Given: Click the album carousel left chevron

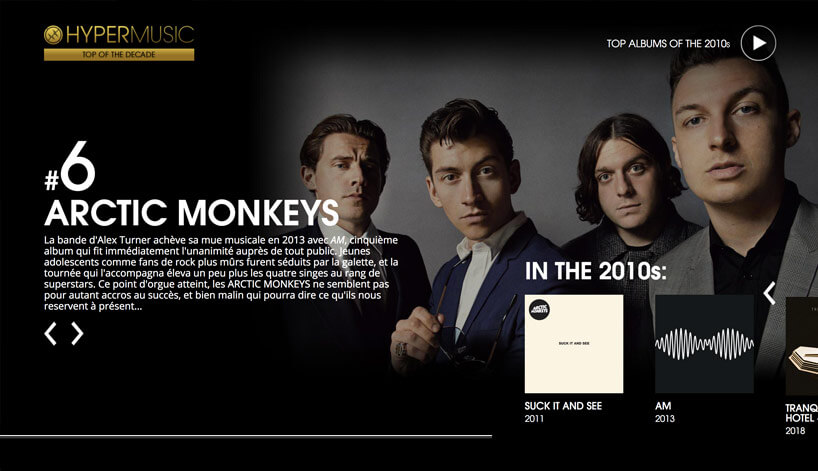Looking at the screenshot, I should [769, 293].
